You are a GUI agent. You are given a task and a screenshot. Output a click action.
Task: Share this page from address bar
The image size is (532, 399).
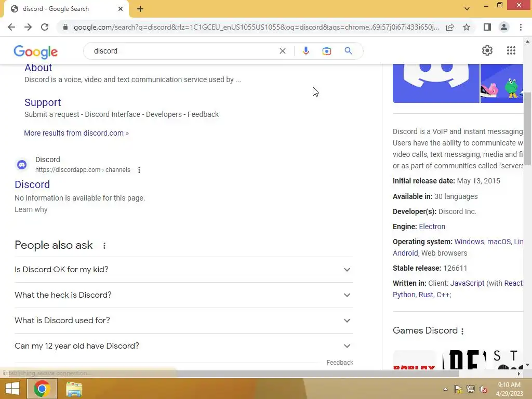pyautogui.click(x=450, y=27)
